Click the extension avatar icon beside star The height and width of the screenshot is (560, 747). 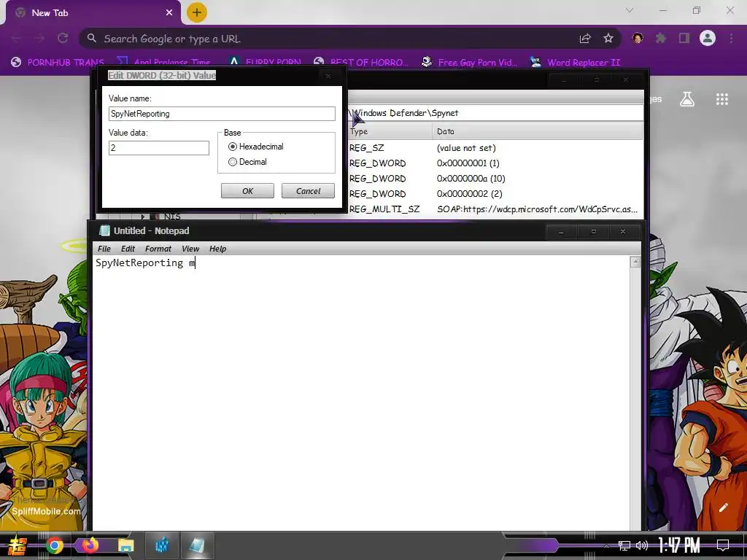tap(638, 38)
